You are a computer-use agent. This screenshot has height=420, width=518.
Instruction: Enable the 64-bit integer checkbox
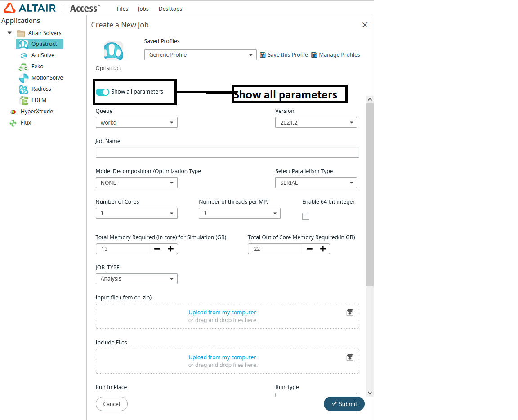click(306, 216)
